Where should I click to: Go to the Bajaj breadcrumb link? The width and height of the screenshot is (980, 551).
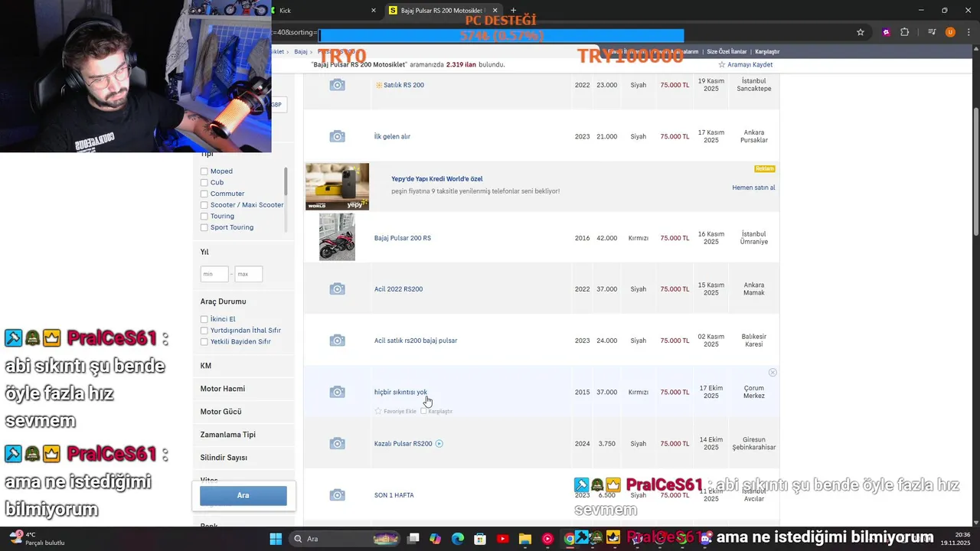pos(301,51)
